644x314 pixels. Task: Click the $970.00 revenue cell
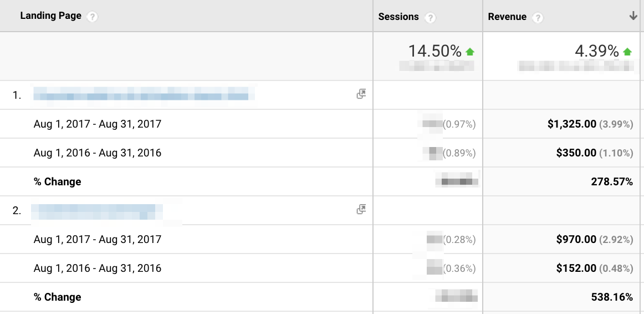click(576, 240)
